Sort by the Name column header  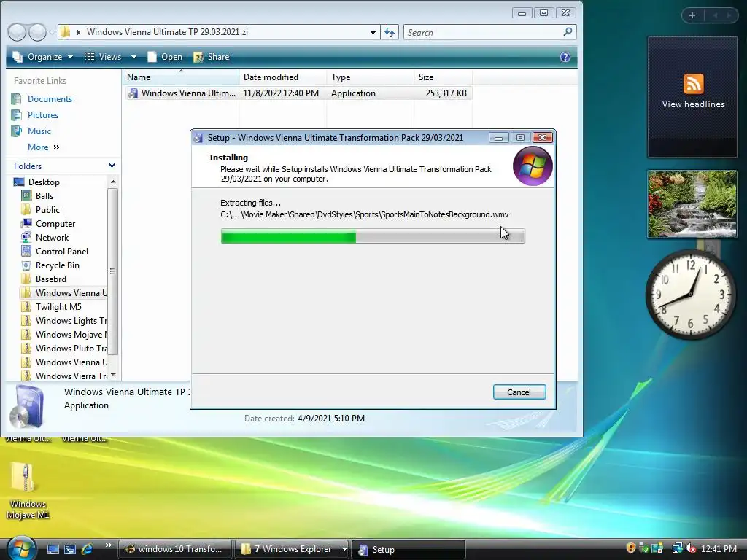click(x=181, y=77)
